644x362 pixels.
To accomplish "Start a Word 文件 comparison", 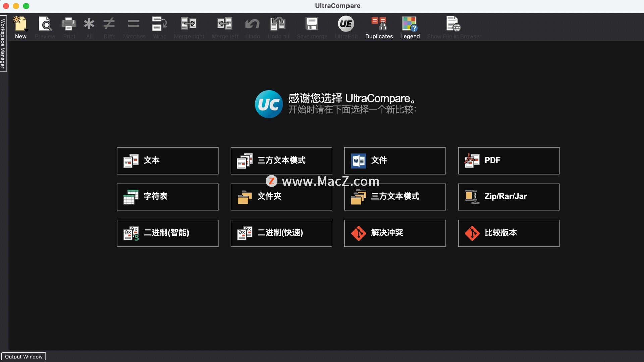I will click(x=395, y=161).
